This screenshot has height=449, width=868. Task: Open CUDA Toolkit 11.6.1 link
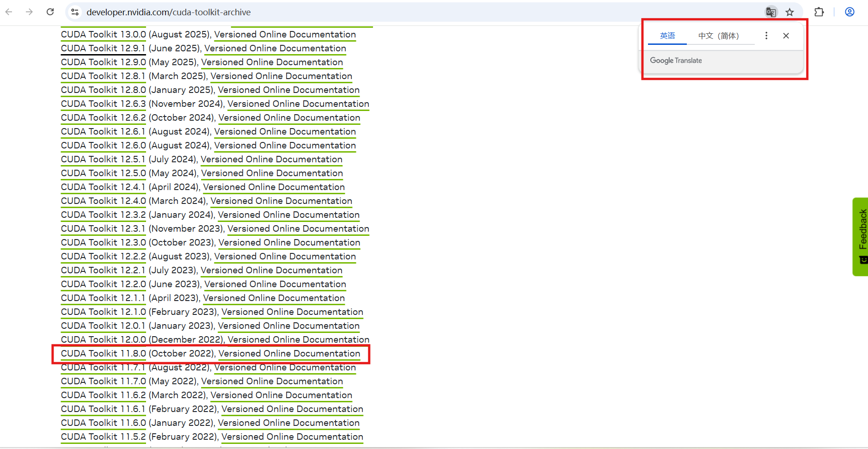(x=104, y=409)
